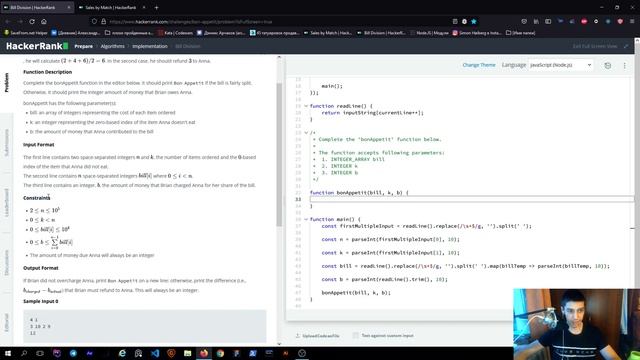Image resolution: width=640 pixels, height=360 pixels.
Task: Click the webcam video overlay
Action: pyautogui.click(x=576, y=324)
